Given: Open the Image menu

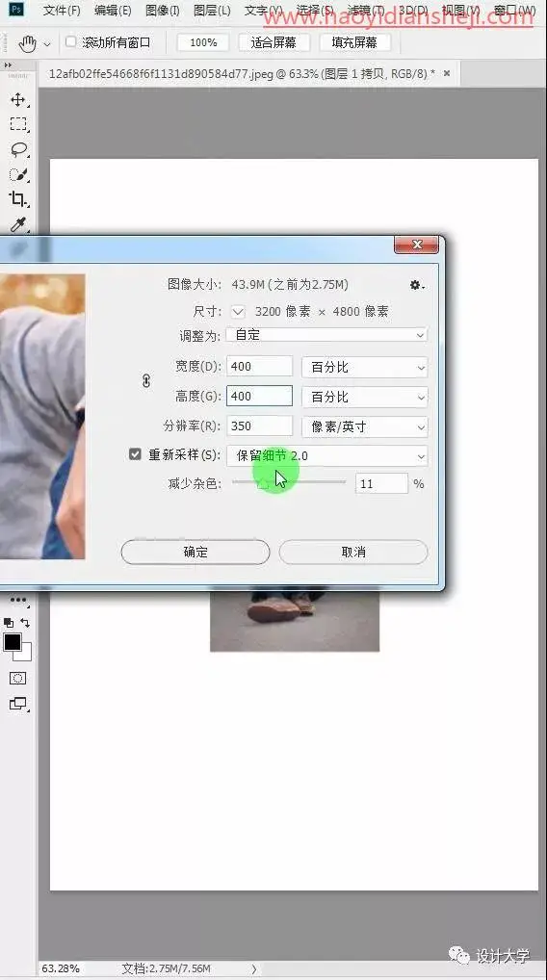Looking at the screenshot, I should pos(163,11).
